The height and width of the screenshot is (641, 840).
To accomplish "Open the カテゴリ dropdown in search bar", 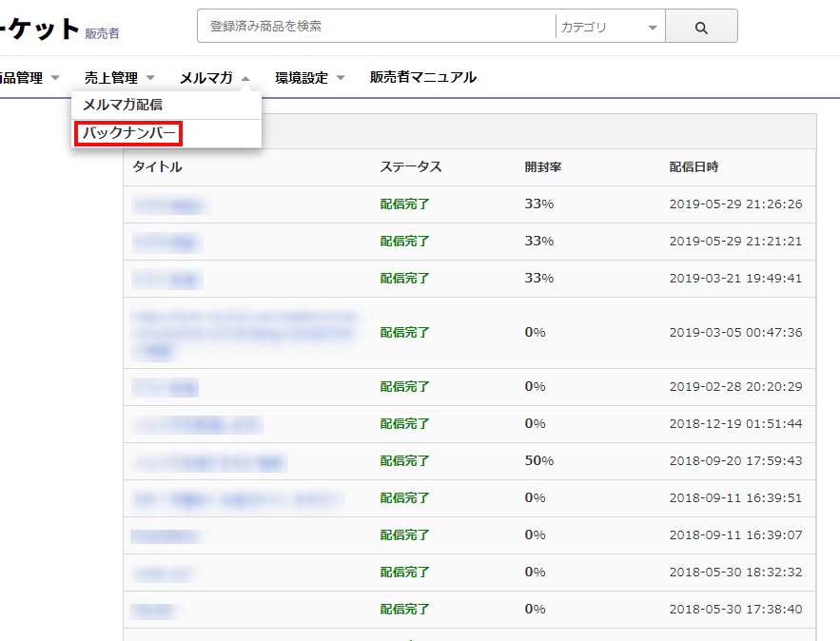I will [x=609, y=28].
